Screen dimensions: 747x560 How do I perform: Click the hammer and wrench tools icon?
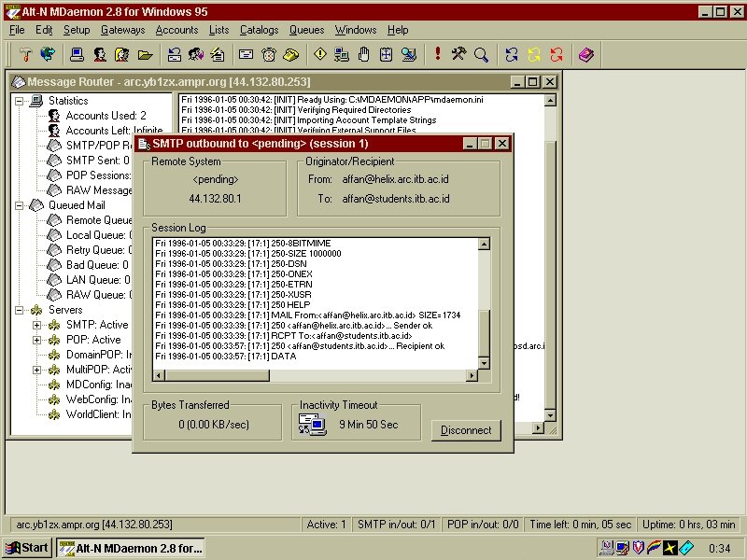click(458, 54)
